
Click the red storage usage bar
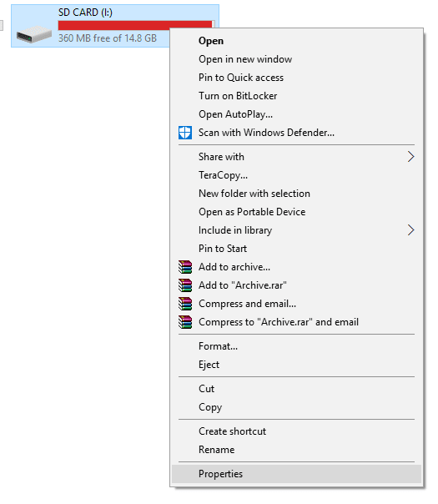coord(136,25)
